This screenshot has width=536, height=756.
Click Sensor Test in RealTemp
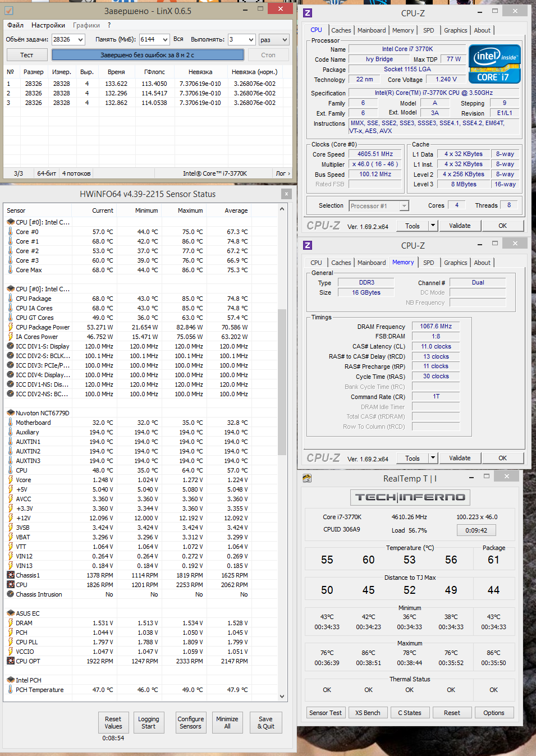tap(326, 713)
